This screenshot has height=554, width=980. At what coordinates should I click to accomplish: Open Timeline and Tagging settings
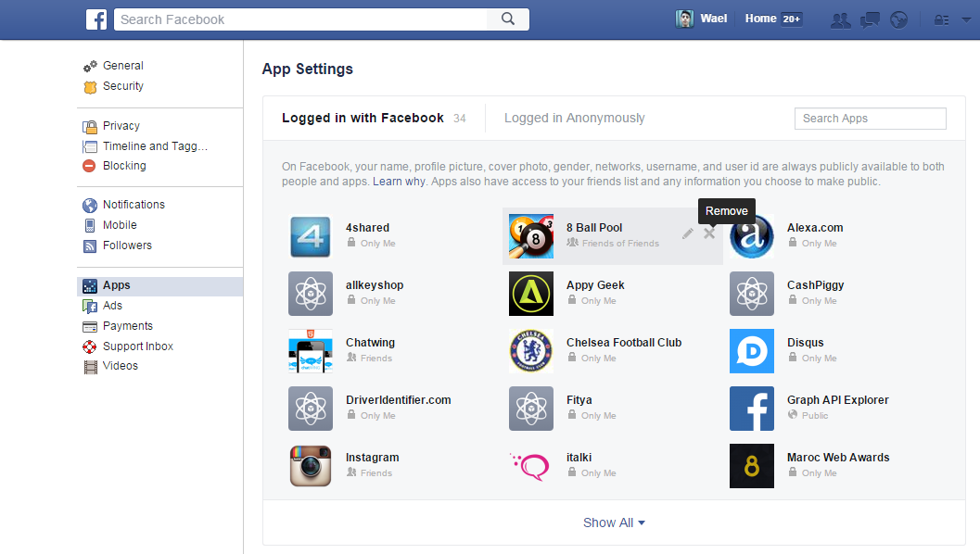click(155, 146)
